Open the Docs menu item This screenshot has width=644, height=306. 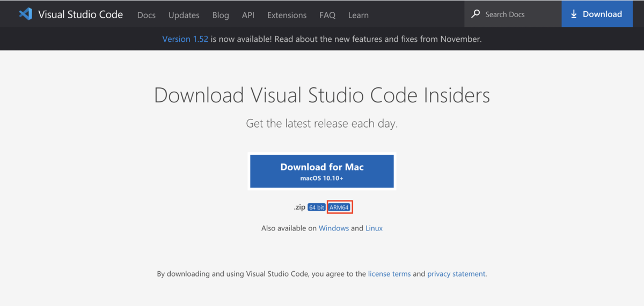point(147,15)
